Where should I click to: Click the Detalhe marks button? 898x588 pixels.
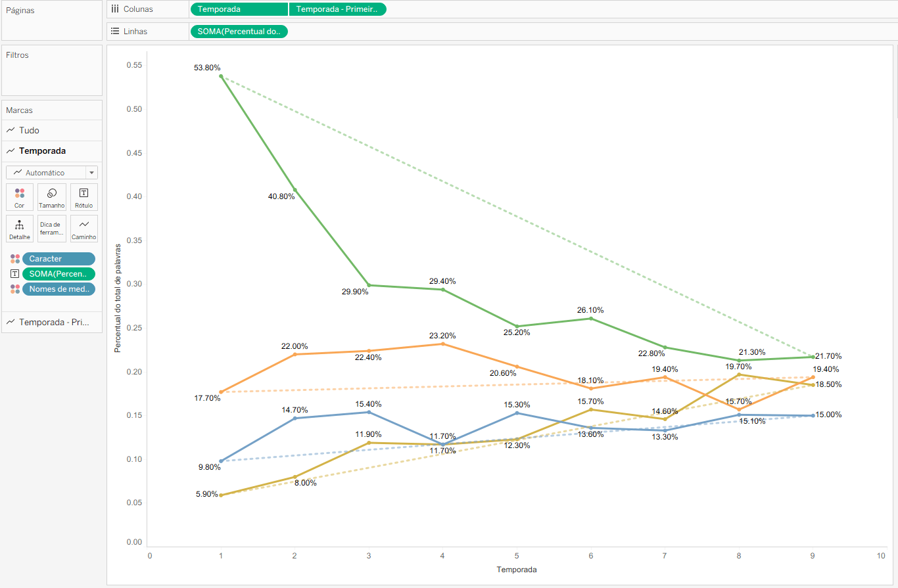[x=20, y=229]
